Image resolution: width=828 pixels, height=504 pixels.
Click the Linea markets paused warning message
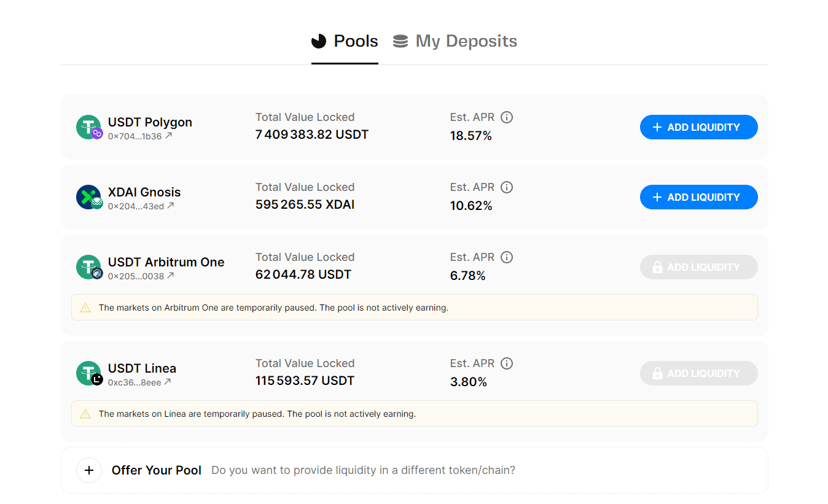[x=257, y=414]
